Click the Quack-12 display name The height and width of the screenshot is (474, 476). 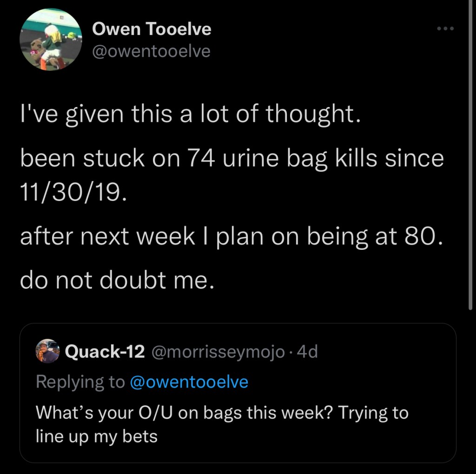[105, 352]
